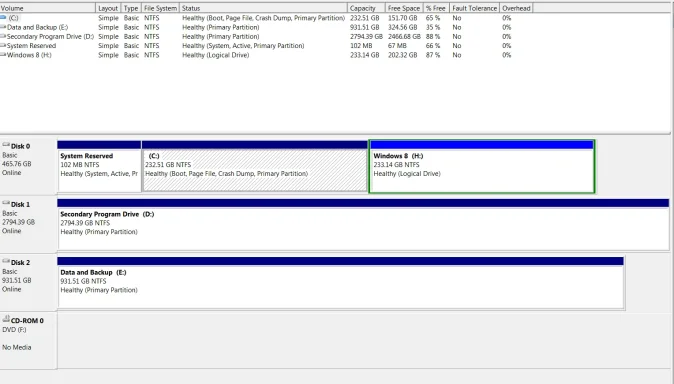Screen dimensions: 674x384
Task: Click the 65 % free value
Action: 433,18
